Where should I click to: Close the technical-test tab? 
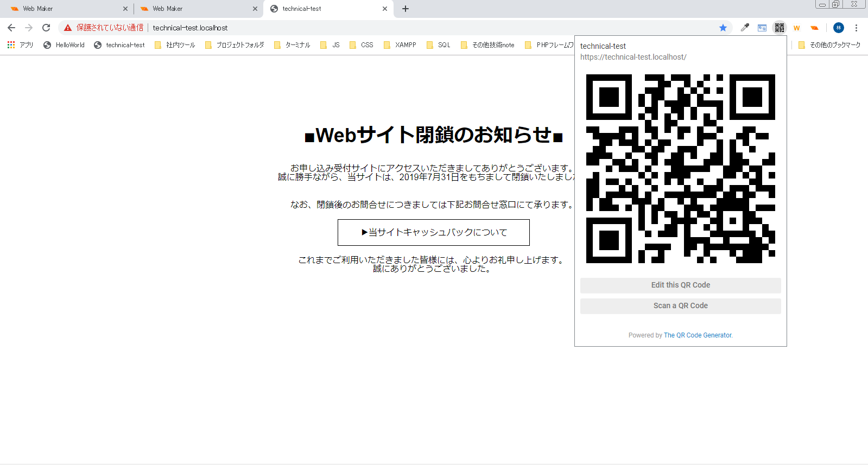[x=385, y=9]
